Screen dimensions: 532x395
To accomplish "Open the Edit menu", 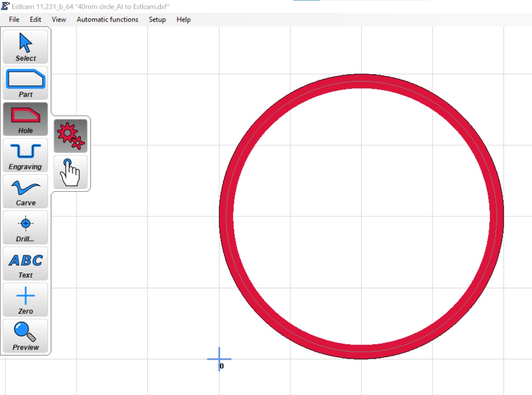I will click(35, 20).
